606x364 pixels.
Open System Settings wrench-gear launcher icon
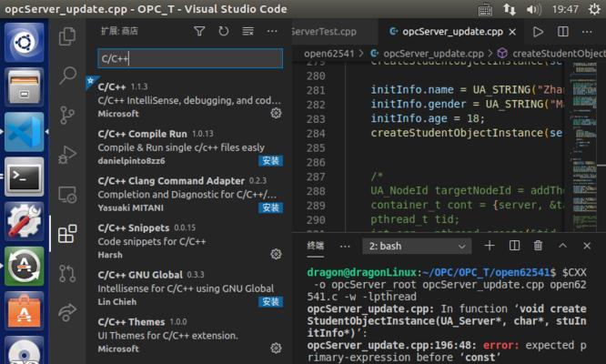tap(25, 221)
